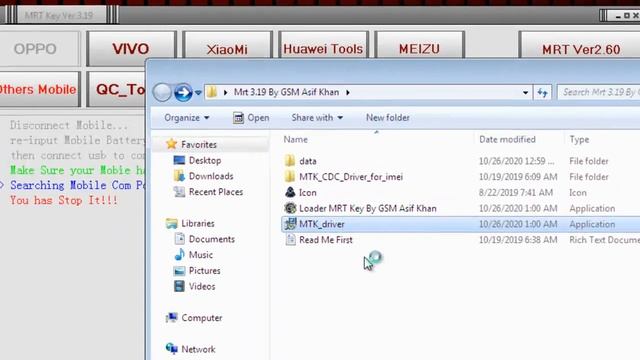Minimize the MRT Key window

click(618, 16)
